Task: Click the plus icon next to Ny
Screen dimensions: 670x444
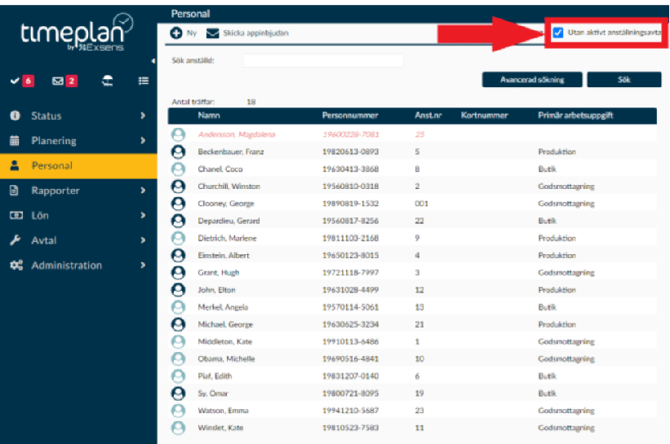Action: pos(176,33)
